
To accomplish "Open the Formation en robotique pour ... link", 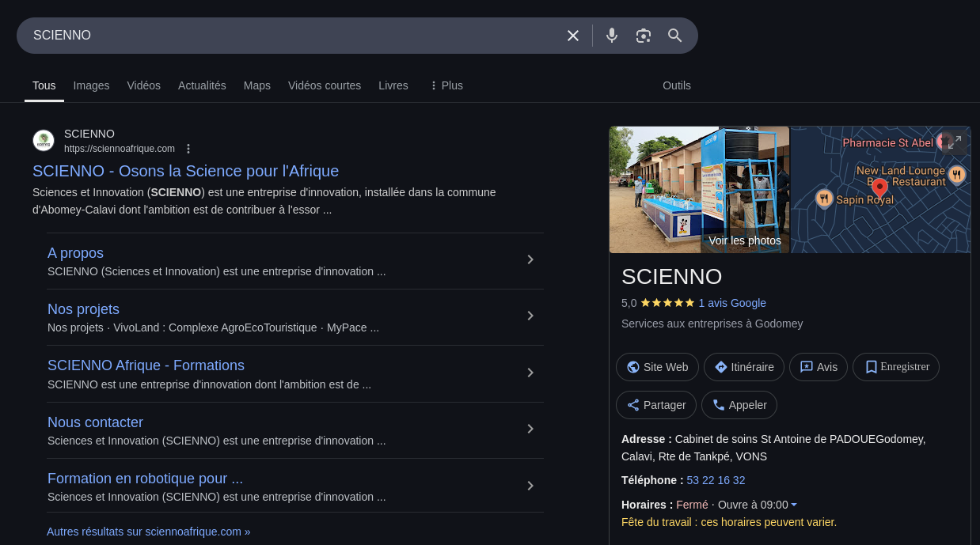I will (145, 479).
